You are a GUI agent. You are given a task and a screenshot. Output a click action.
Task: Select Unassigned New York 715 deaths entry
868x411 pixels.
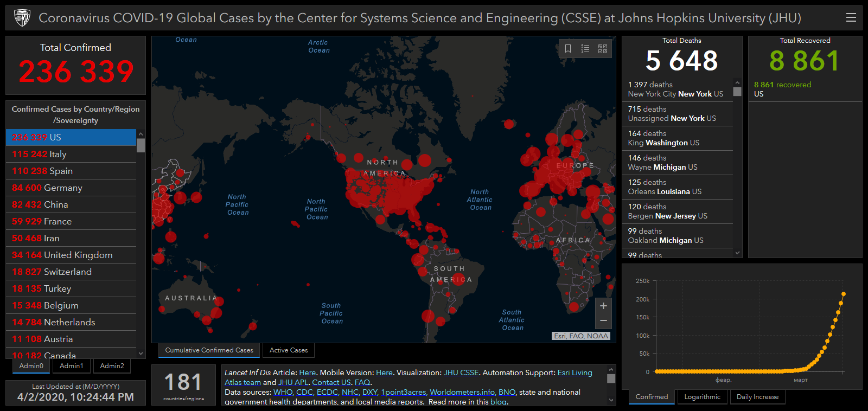(678, 114)
